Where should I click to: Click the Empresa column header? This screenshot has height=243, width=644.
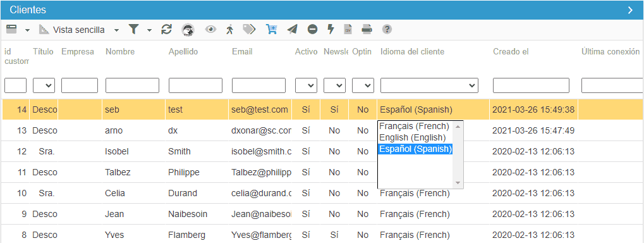[x=78, y=52]
